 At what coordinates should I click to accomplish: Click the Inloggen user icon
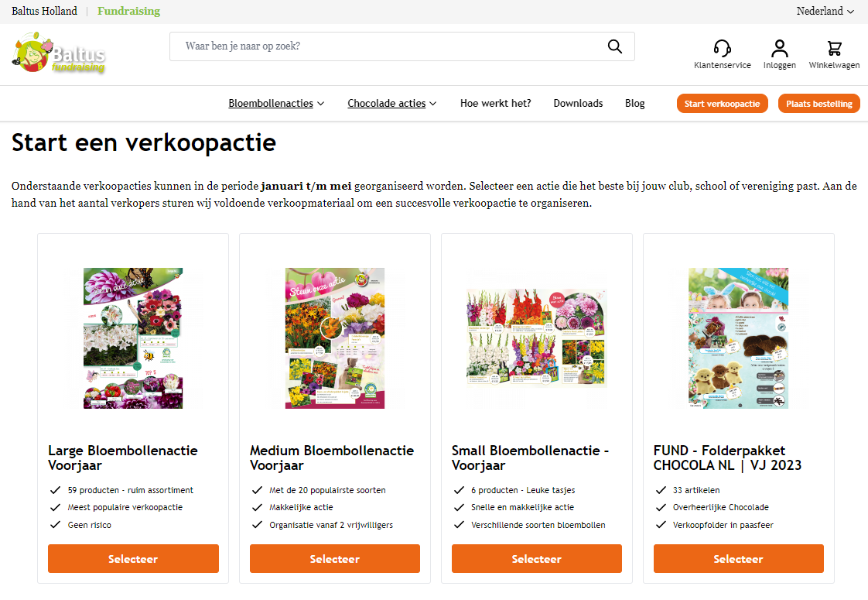[780, 48]
